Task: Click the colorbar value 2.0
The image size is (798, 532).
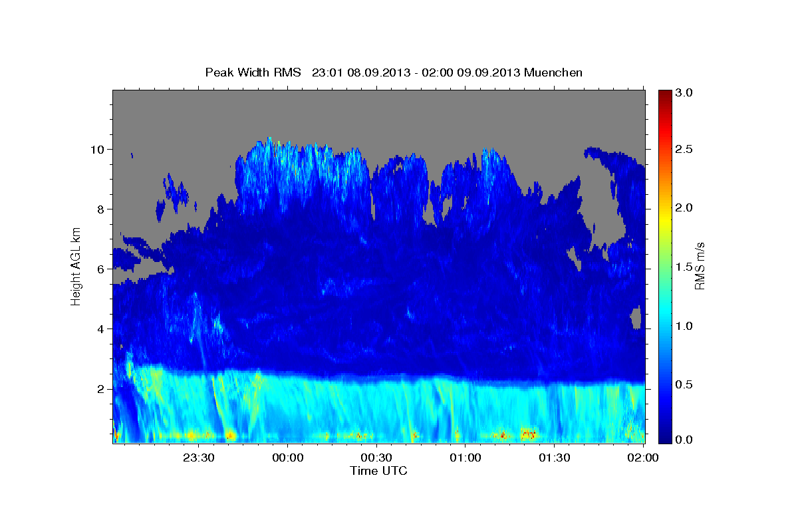Action: click(x=685, y=207)
